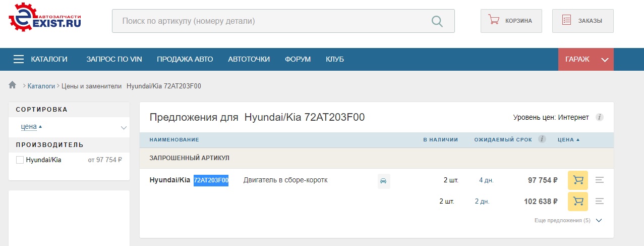Open Продажа авто section

pos(185,59)
